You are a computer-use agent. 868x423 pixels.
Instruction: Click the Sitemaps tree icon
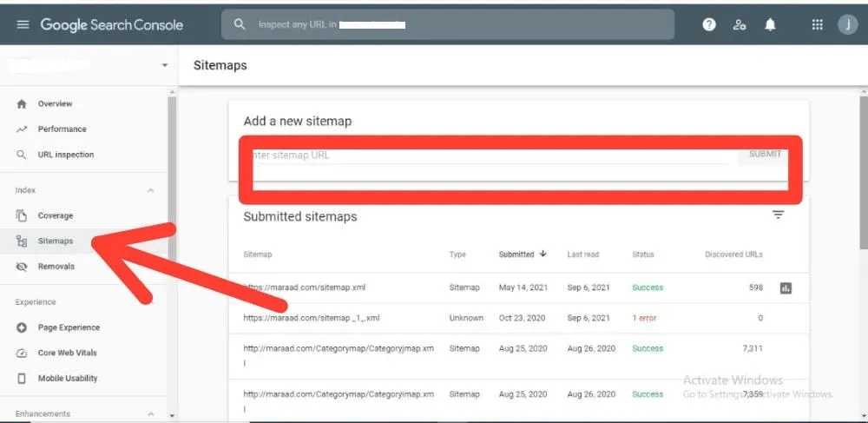22,241
